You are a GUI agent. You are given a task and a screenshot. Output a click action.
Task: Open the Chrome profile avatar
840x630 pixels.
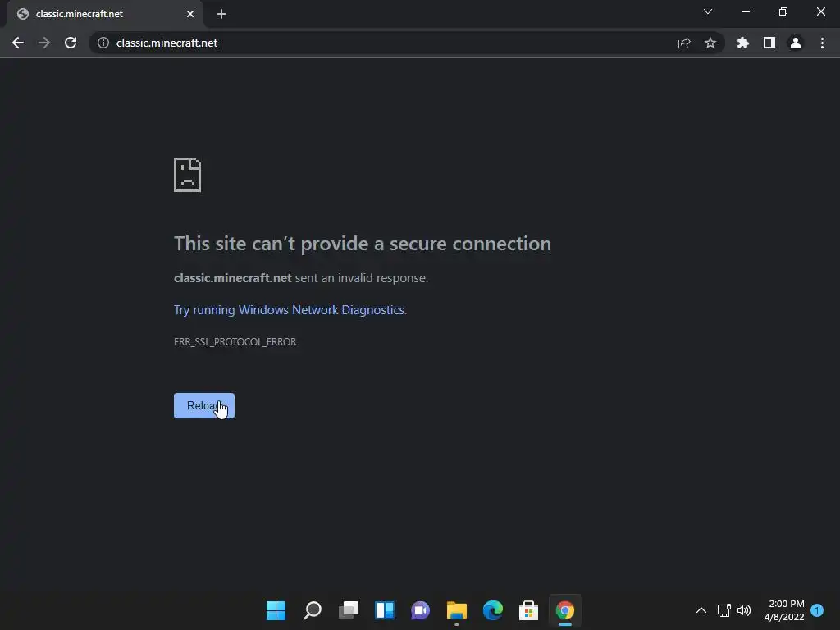tap(796, 43)
